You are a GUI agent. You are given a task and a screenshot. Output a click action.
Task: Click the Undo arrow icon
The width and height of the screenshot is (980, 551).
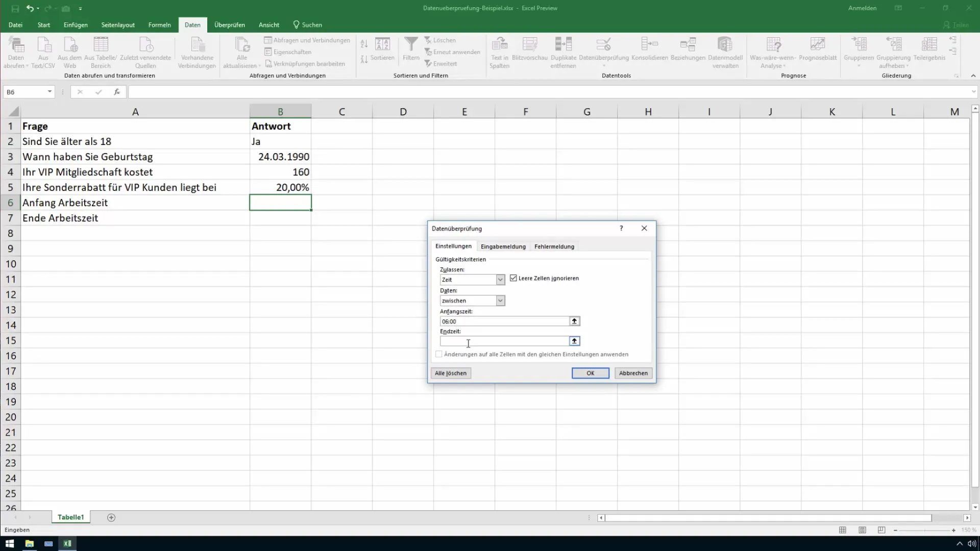[x=30, y=8]
